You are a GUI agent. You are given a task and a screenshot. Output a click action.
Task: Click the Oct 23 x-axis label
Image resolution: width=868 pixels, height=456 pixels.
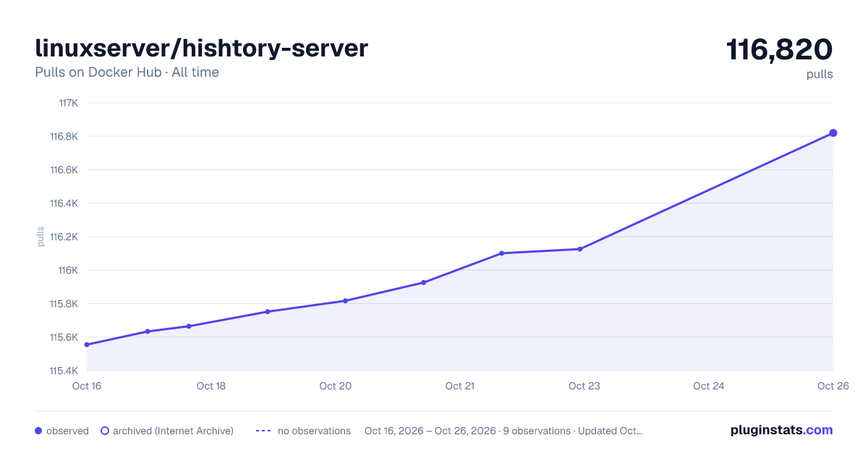coord(584,386)
